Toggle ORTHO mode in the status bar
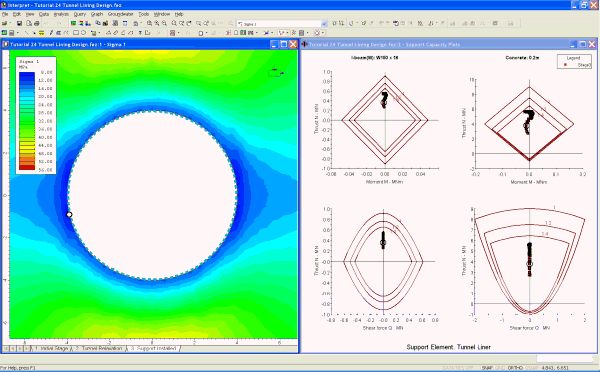The height and width of the screenshot is (372, 600). point(515,368)
